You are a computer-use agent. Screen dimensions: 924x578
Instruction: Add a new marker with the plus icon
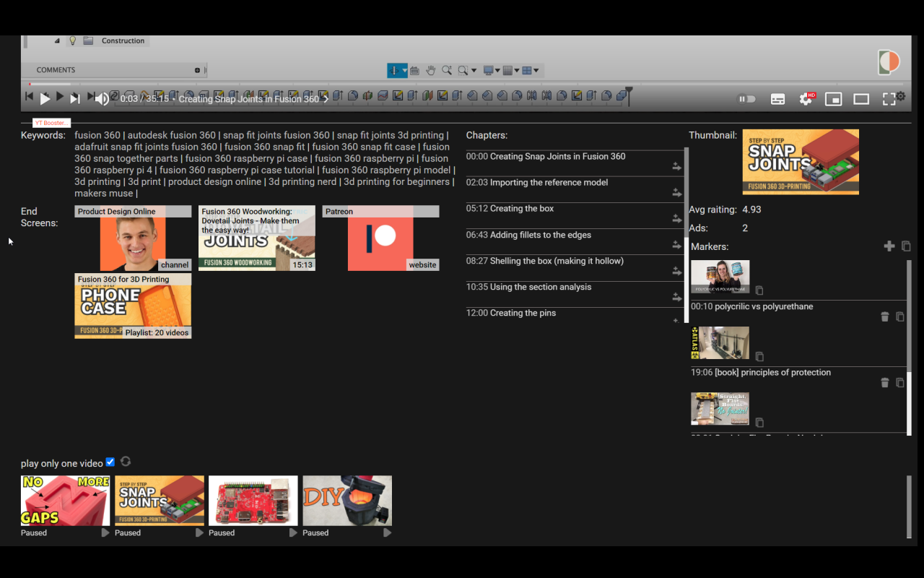click(x=889, y=246)
